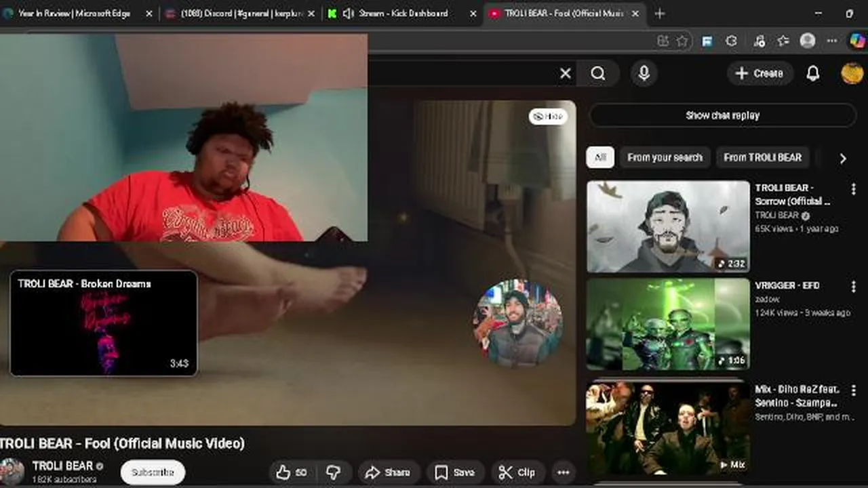Viewport: 868px width, 488px height.
Task: Open YouTube notifications bell
Action: [x=812, y=73]
